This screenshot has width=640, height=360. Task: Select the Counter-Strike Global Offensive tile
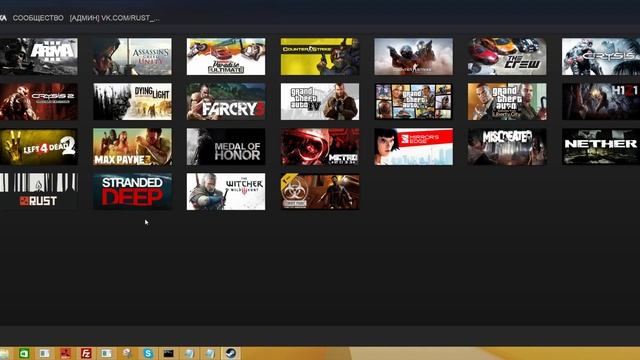point(413,56)
